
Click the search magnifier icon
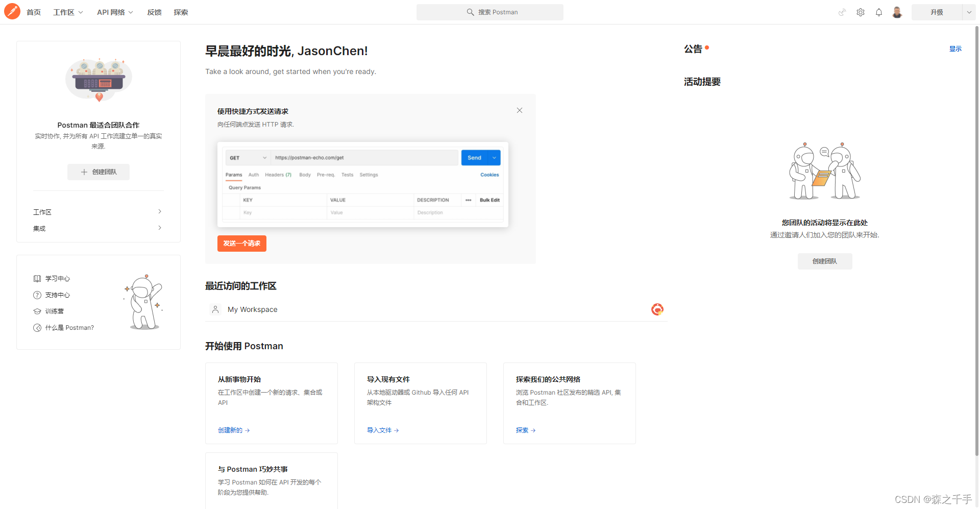[471, 12]
